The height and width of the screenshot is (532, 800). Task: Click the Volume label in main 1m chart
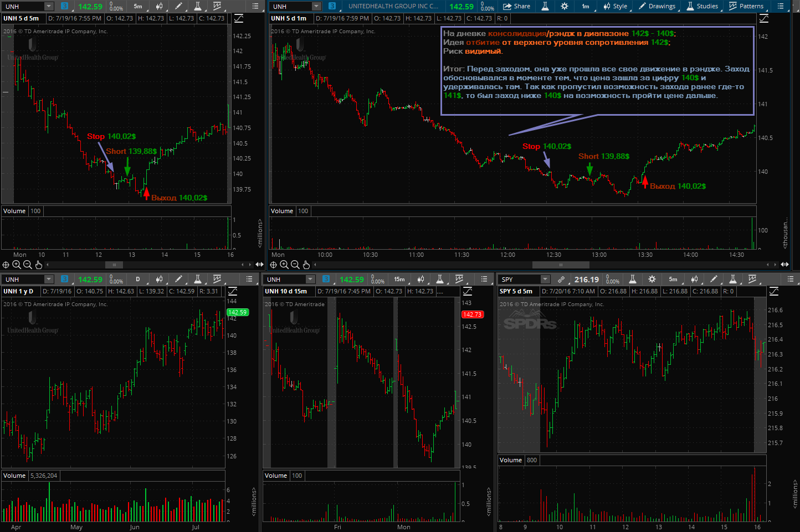(x=282, y=211)
